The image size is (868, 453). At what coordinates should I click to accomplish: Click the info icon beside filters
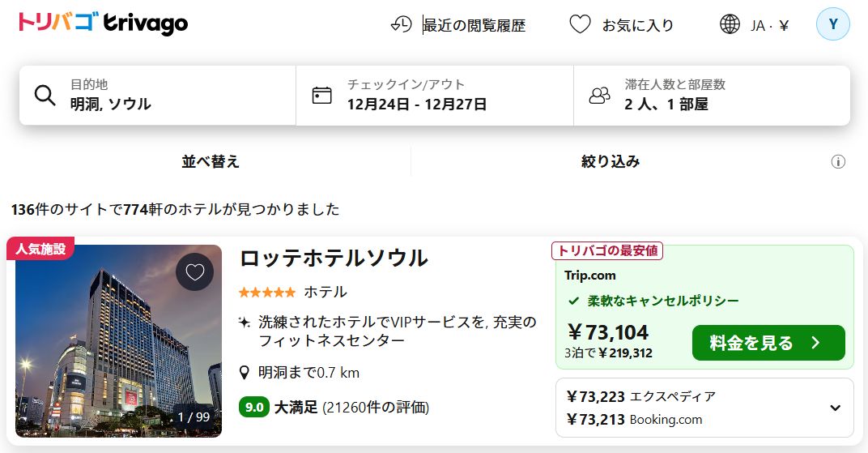click(x=838, y=162)
